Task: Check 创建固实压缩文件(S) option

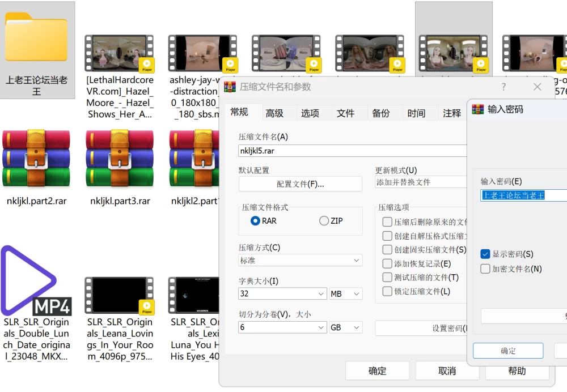Action: pos(387,250)
